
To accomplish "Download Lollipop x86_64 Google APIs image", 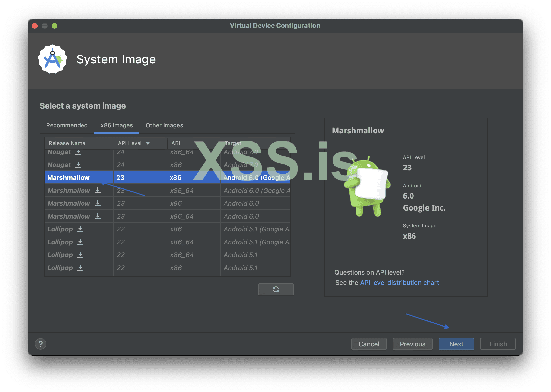I will [x=80, y=242].
